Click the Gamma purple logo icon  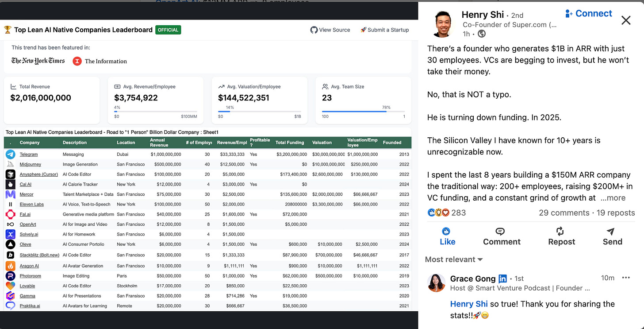click(x=11, y=296)
